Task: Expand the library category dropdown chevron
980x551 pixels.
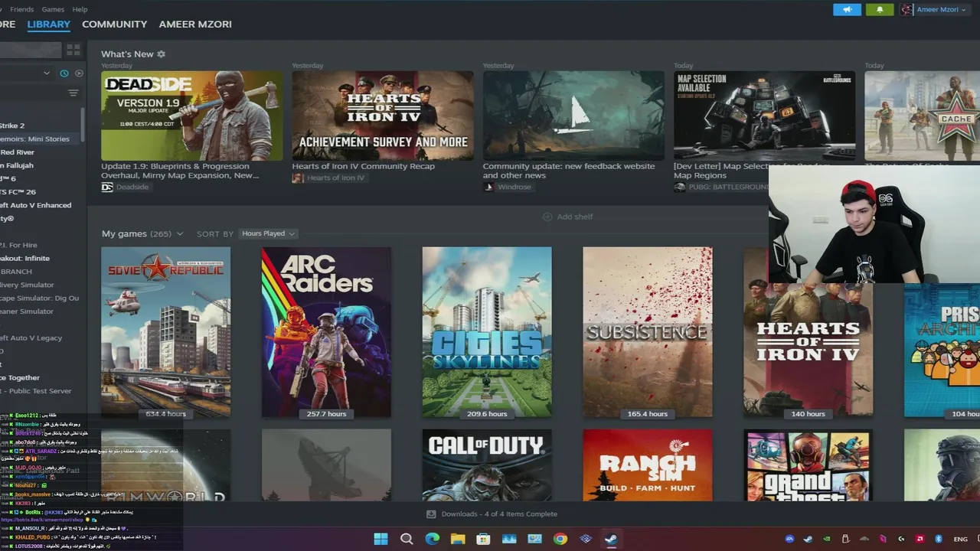Action: point(47,73)
